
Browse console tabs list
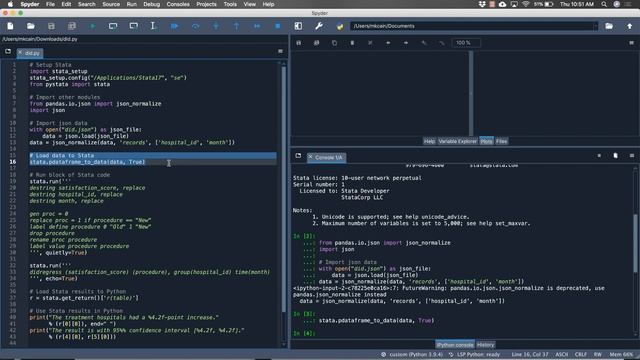pos(298,156)
